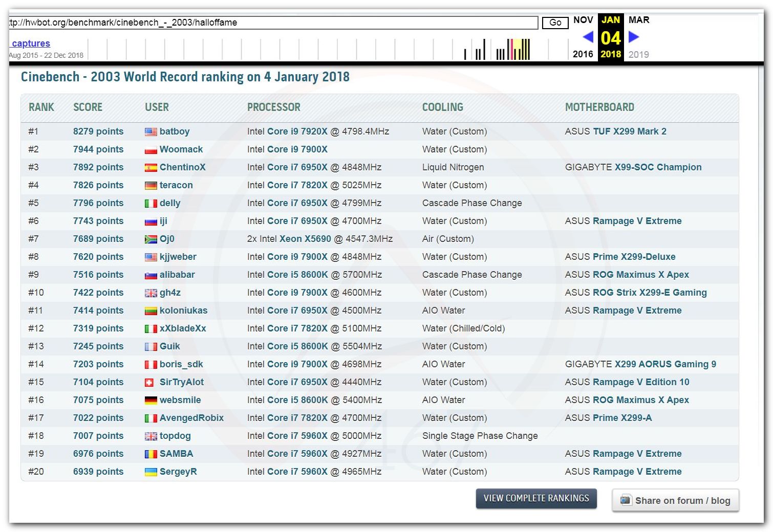Open batboy's 8279 points score

(x=98, y=131)
